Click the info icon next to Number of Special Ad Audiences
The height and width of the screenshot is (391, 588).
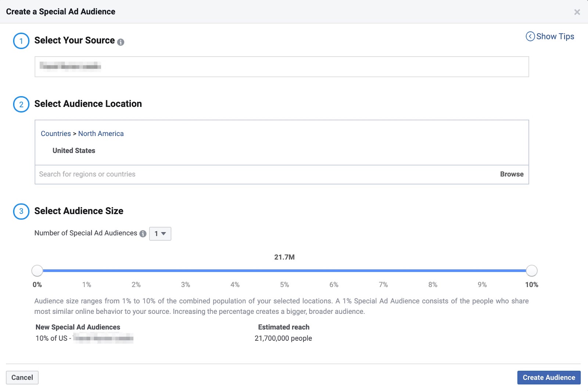[143, 234]
